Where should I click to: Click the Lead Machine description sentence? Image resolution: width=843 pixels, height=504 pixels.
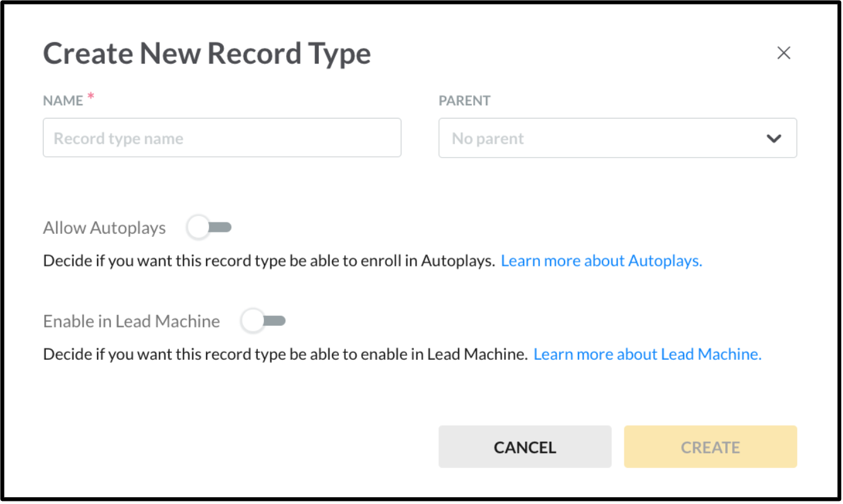(285, 355)
